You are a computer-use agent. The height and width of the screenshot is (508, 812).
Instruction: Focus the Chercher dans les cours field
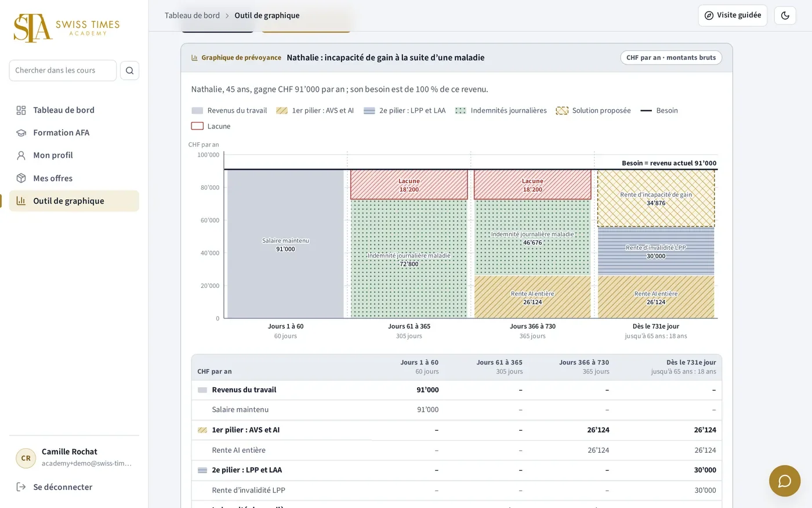[x=63, y=70]
